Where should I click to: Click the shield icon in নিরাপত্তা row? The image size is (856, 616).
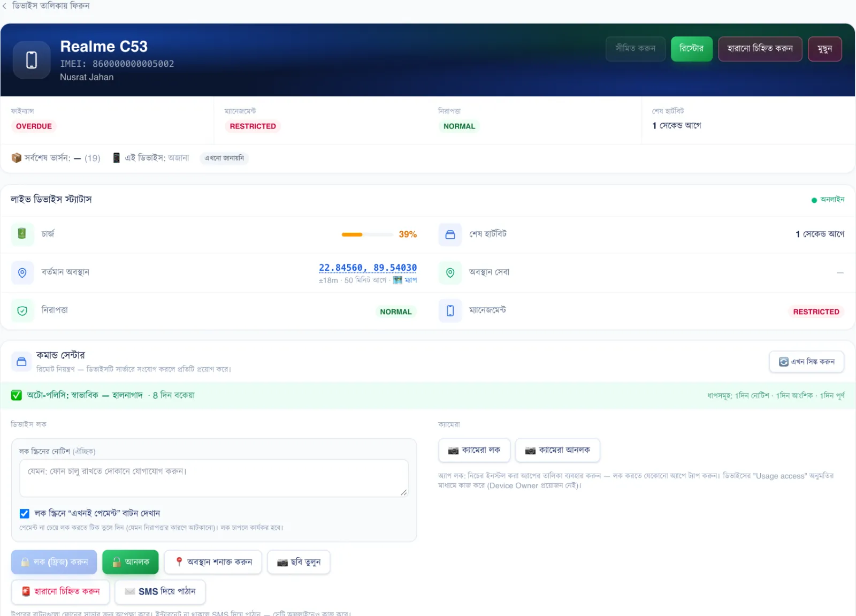click(22, 311)
